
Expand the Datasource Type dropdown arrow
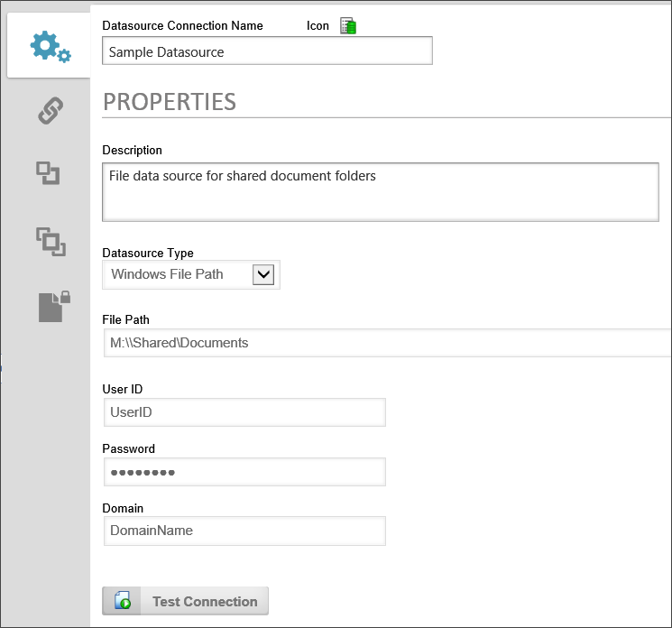(262, 274)
